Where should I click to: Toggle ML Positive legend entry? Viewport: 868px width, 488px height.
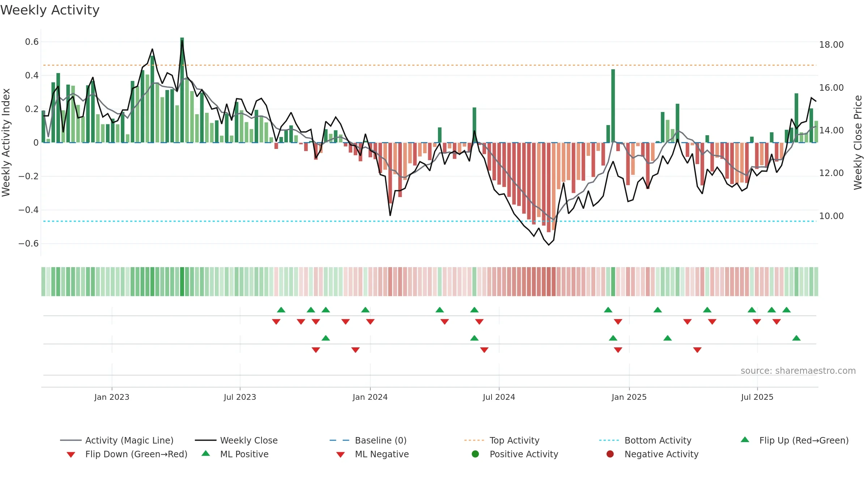[x=235, y=454]
